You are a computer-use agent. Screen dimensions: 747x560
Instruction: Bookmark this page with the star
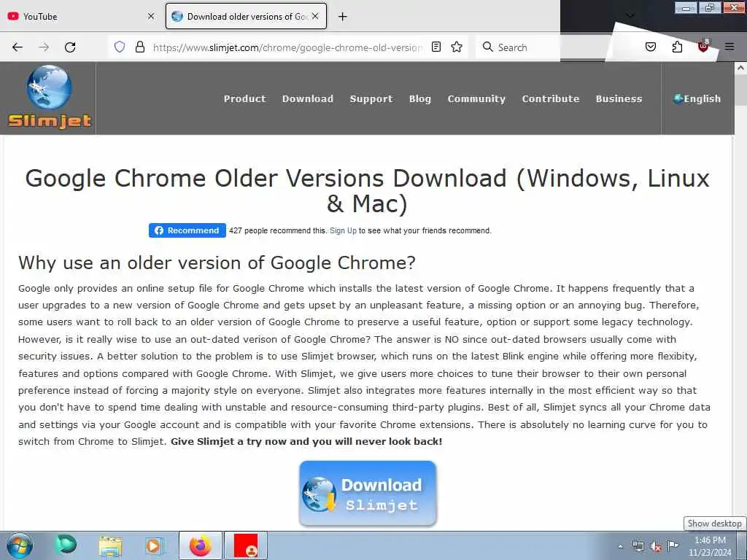tap(457, 47)
